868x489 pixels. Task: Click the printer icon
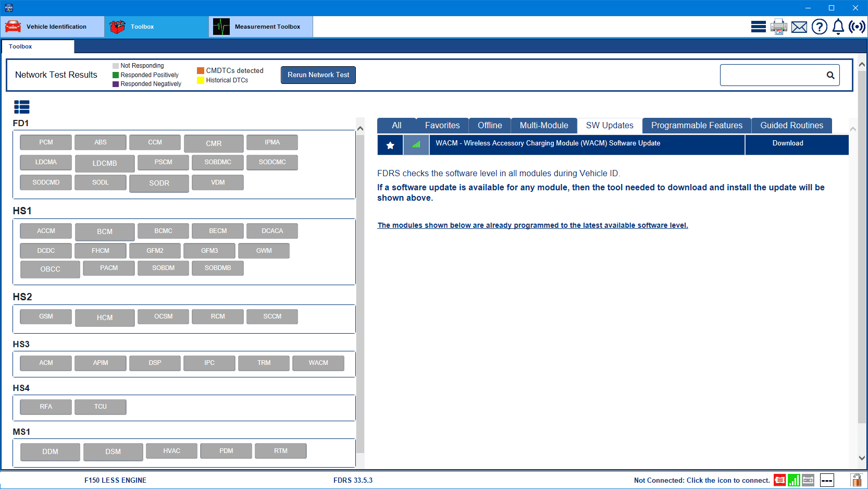click(778, 27)
